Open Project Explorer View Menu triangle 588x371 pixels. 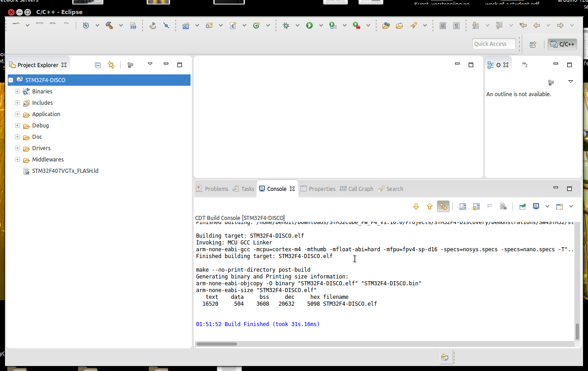(x=150, y=64)
